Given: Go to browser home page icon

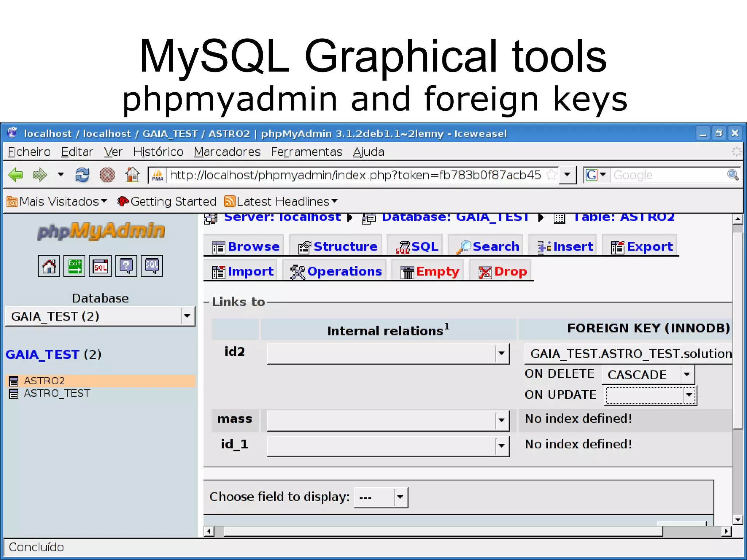Looking at the screenshot, I should click(132, 175).
